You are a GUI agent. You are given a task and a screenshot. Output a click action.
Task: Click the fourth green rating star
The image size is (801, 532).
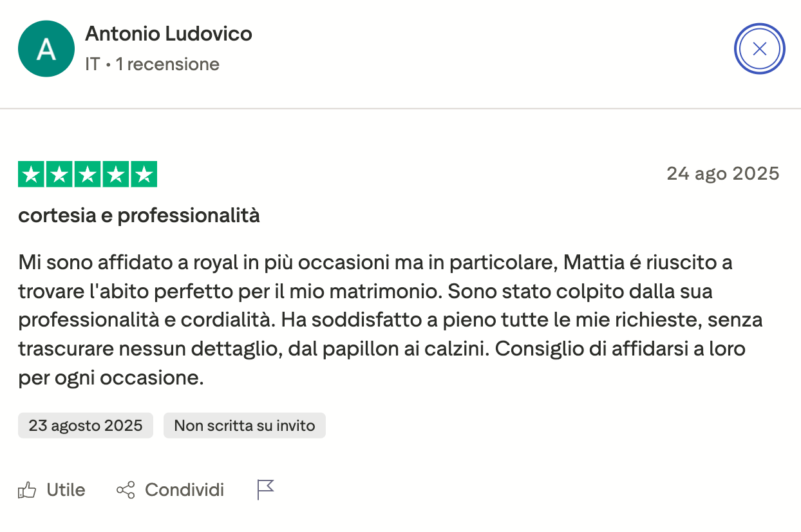coord(116,175)
